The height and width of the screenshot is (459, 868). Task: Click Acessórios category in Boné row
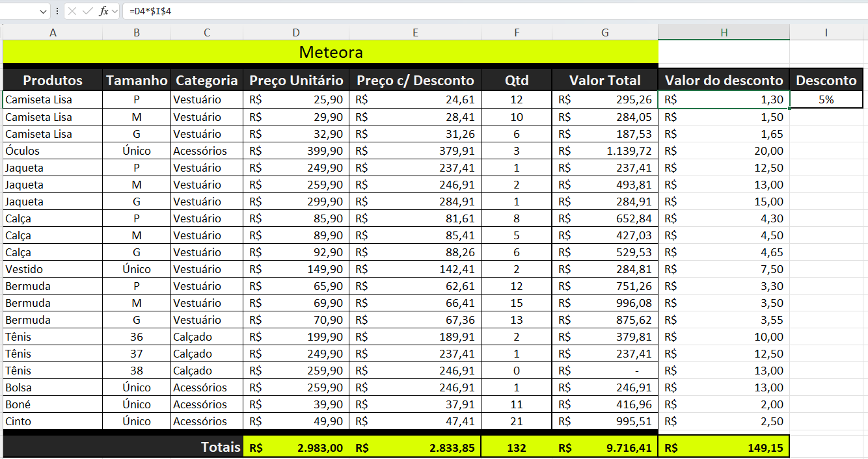207,404
